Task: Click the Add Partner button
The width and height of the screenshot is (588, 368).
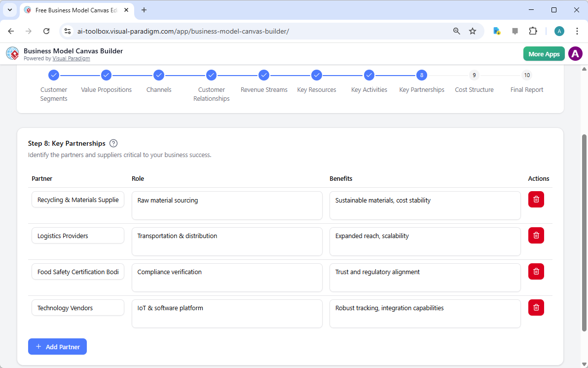Action: 57,346
